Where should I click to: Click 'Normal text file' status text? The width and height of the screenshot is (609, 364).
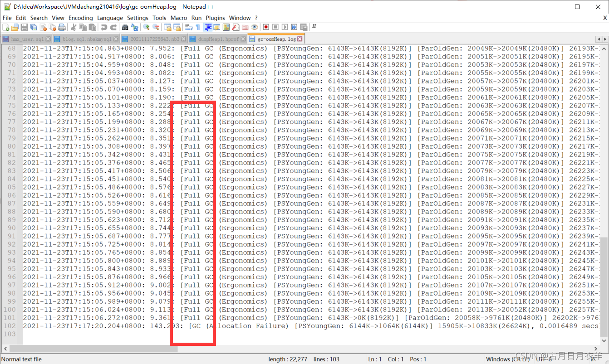22,359
